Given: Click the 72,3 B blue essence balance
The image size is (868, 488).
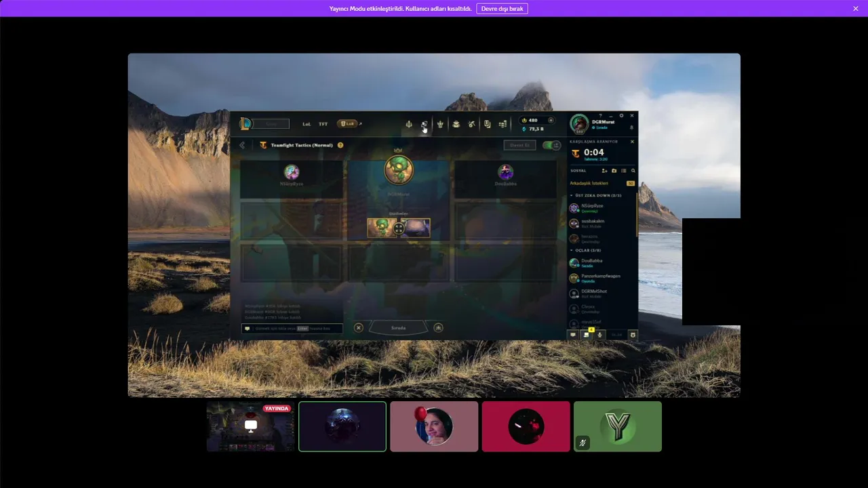Looking at the screenshot, I should click(532, 129).
